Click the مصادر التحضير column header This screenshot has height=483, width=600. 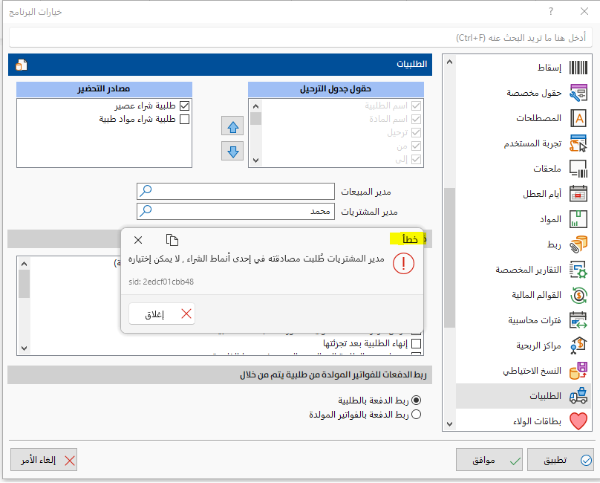click(x=104, y=89)
